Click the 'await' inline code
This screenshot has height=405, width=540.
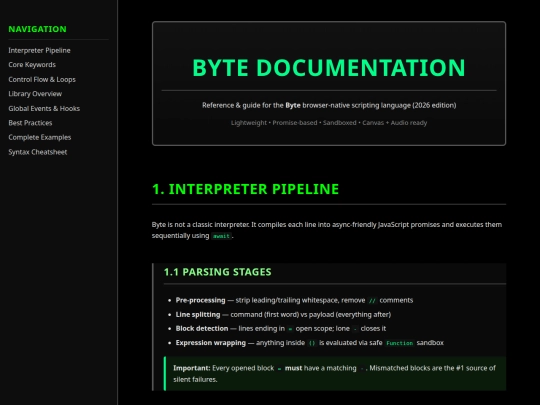coord(221,236)
